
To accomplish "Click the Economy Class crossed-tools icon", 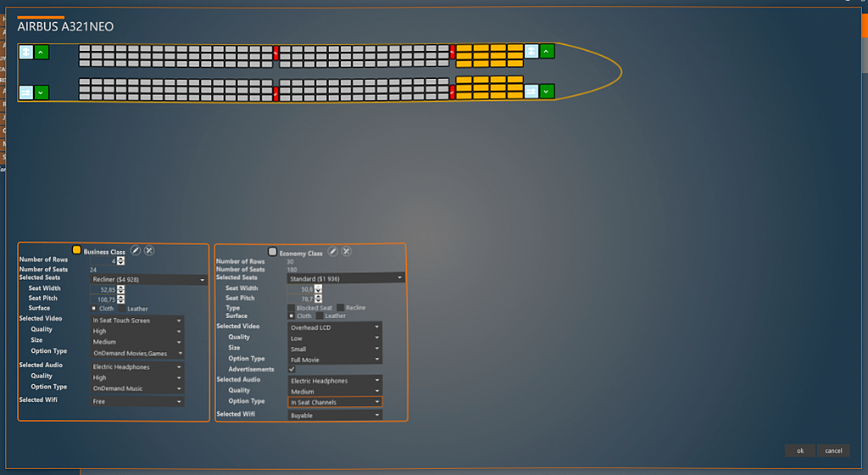I will pos(347,251).
